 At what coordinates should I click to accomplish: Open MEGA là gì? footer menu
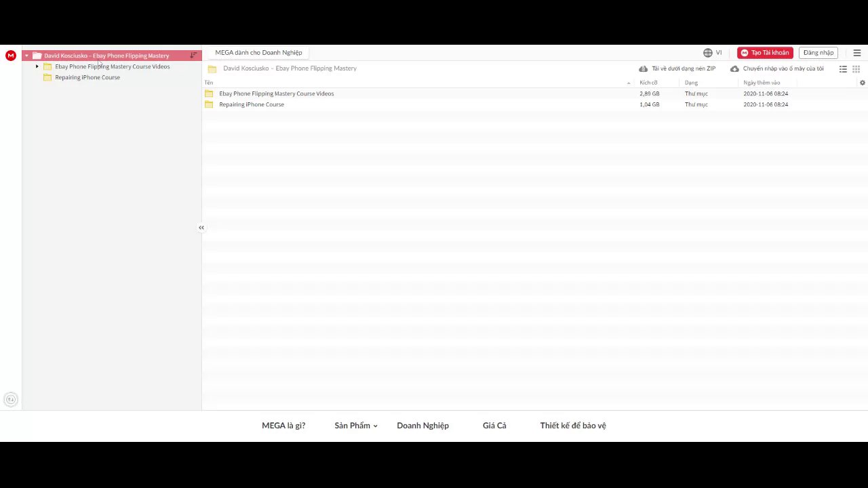(283, 426)
